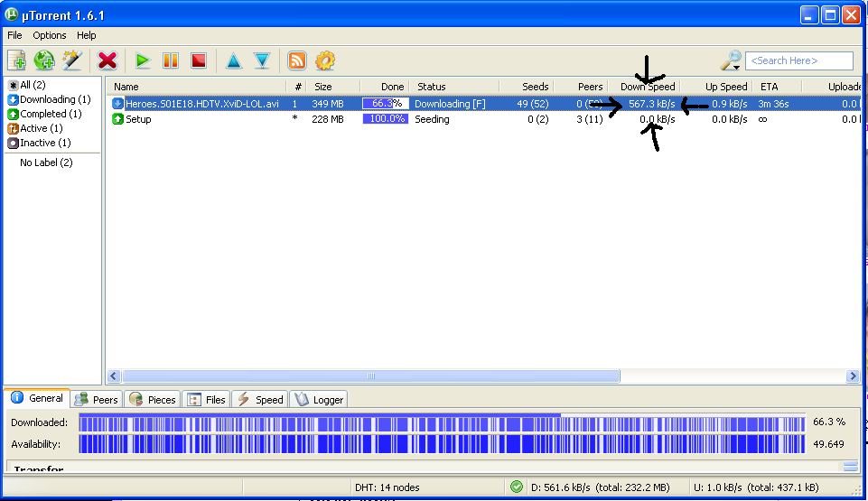Sort by the # queue column header

coord(297,87)
